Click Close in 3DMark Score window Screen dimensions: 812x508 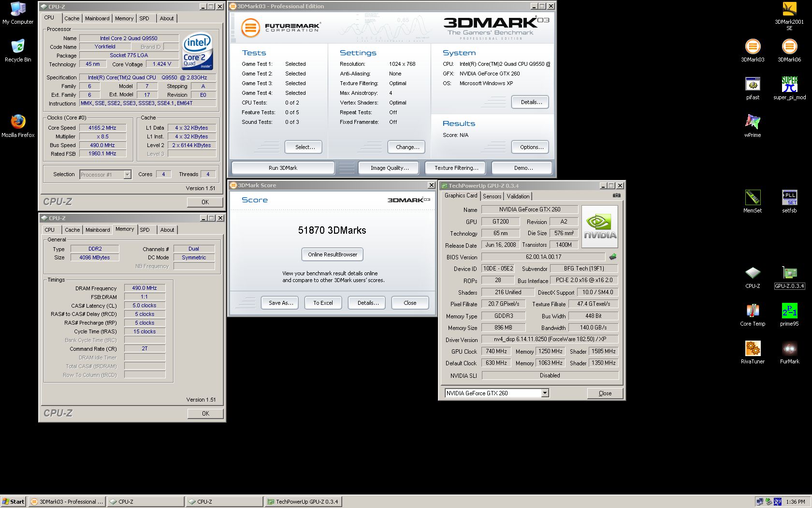click(410, 303)
